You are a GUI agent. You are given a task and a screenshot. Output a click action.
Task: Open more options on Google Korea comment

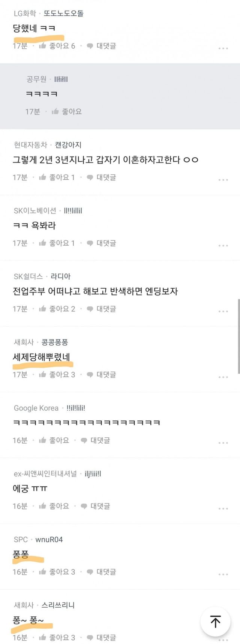pos(223,443)
